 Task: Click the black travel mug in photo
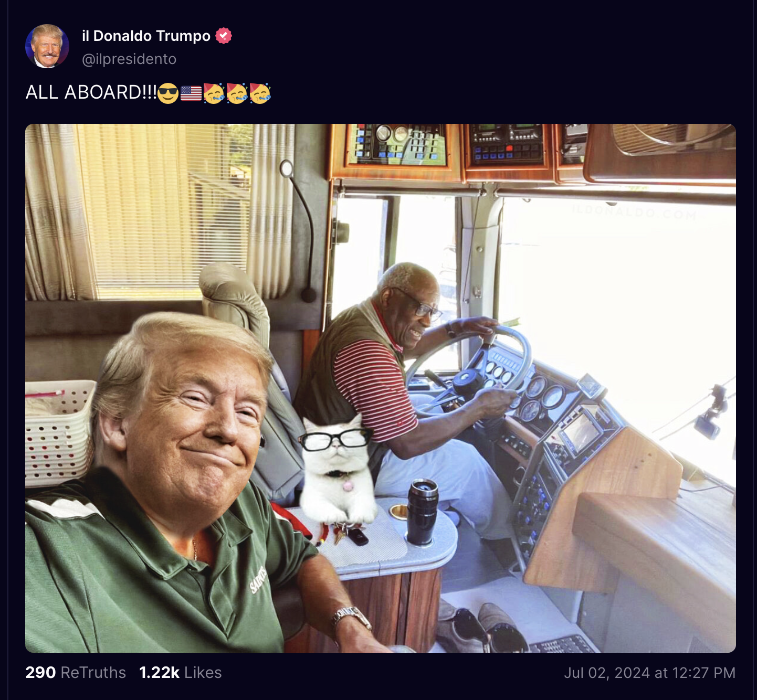point(423,511)
